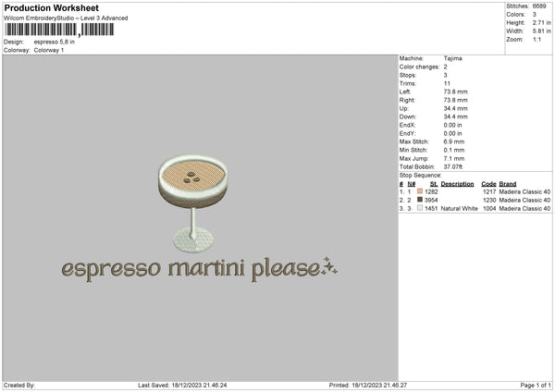
Task: Select the Up value 34.4 mm
Action: click(x=455, y=108)
